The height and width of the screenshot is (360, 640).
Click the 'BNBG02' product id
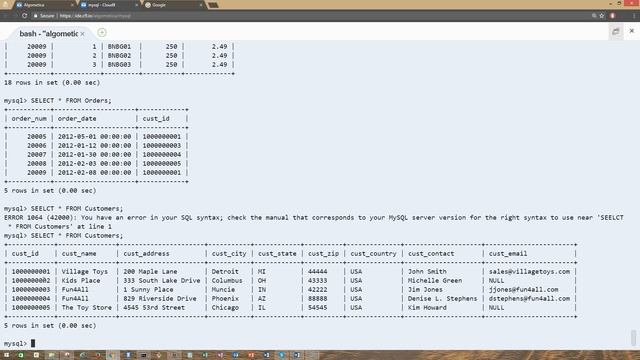(x=119, y=56)
